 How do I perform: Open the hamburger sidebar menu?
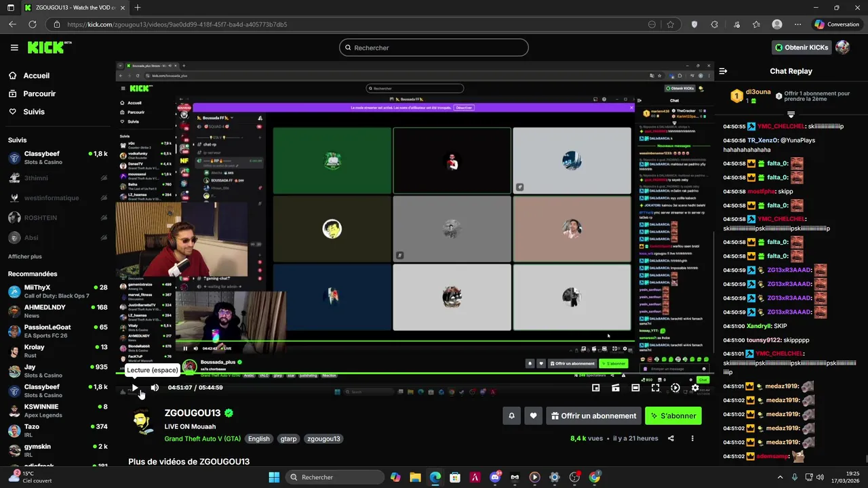coord(14,47)
